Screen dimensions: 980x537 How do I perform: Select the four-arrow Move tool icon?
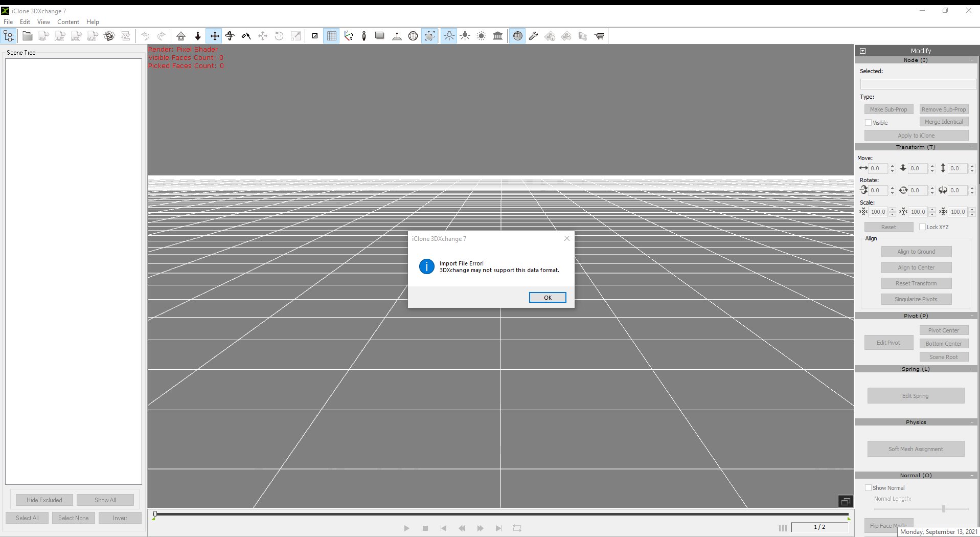pyautogui.click(x=215, y=36)
